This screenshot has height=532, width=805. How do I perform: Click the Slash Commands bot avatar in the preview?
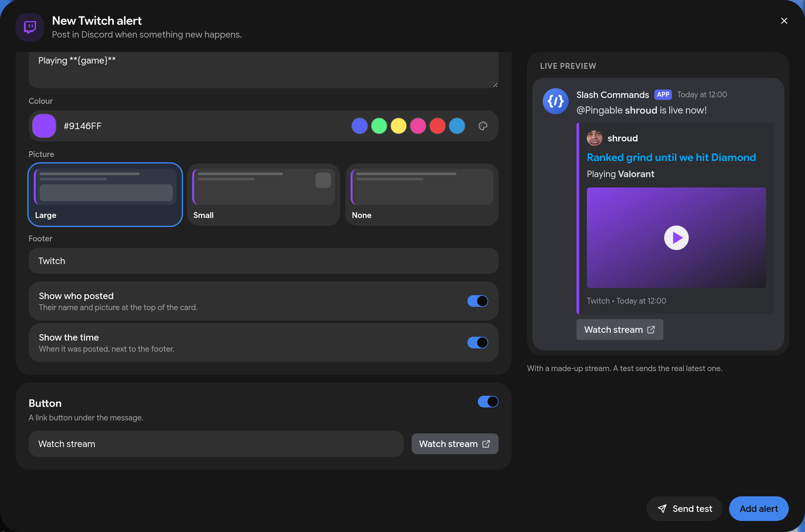click(555, 101)
